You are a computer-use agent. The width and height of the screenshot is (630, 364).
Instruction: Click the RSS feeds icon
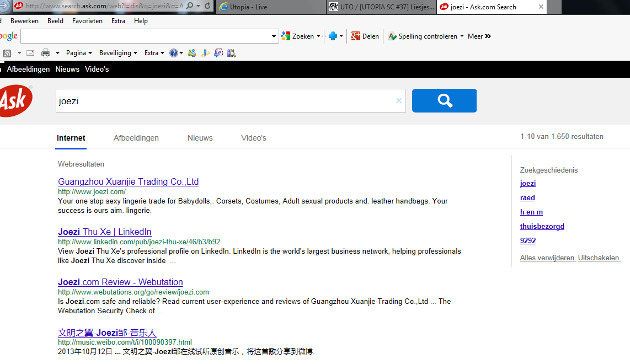click(7, 53)
